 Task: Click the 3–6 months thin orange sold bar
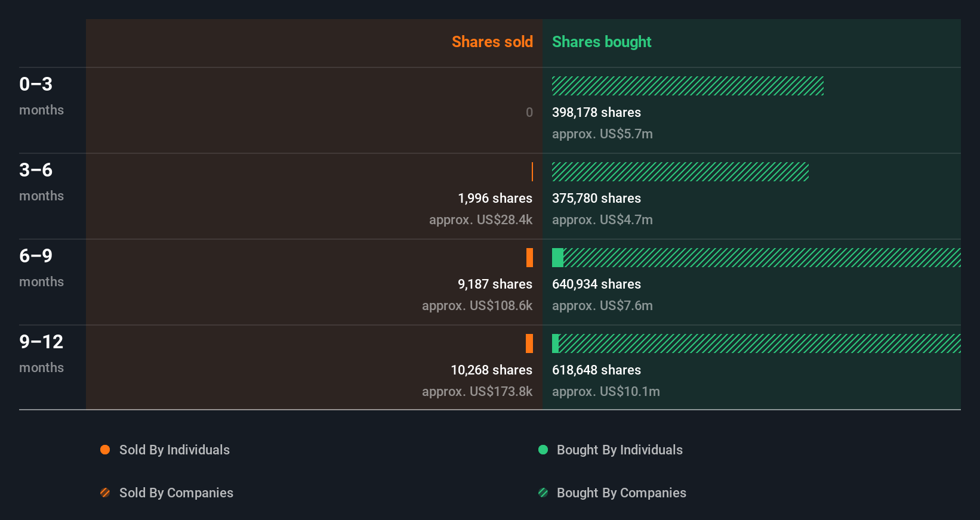pyautogui.click(x=532, y=172)
